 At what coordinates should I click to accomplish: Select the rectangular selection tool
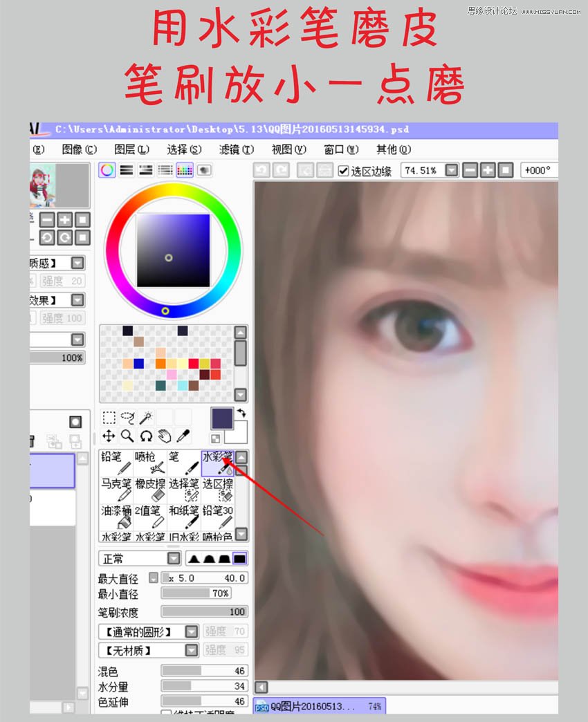point(109,418)
